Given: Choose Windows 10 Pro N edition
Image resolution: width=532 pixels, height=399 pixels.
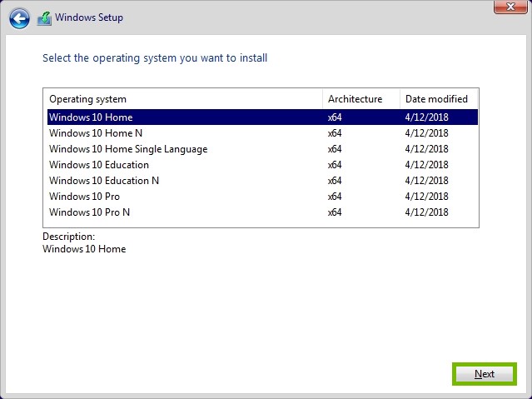Looking at the screenshot, I should 262,212.
